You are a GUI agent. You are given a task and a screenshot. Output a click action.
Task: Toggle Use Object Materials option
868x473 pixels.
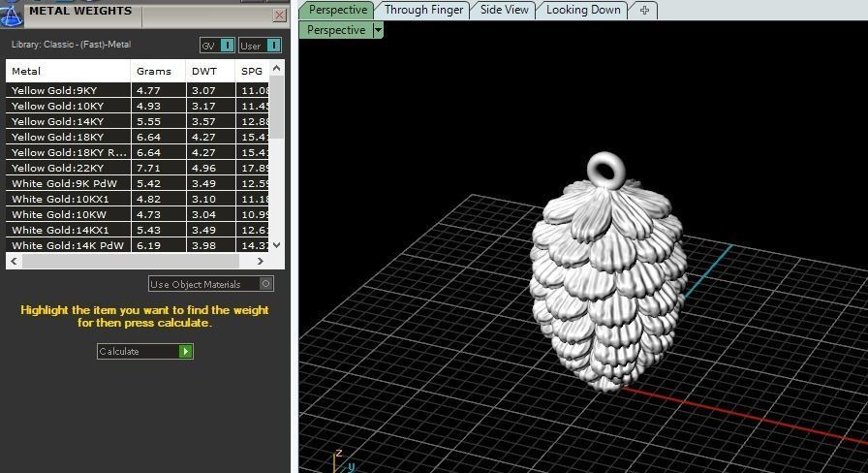tap(211, 284)
